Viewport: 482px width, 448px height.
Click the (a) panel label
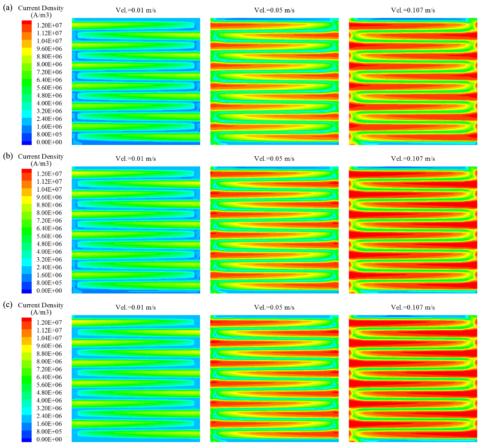click(x=8, y=8)
